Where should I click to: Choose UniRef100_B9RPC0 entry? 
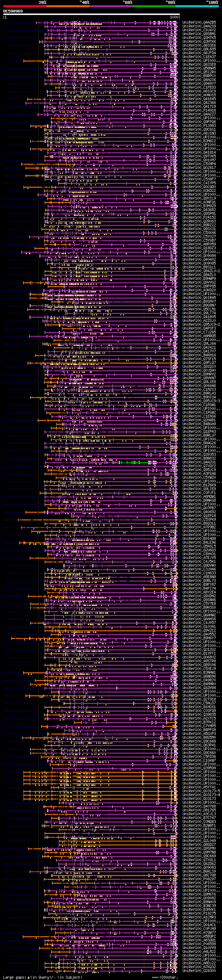[199, 76]
